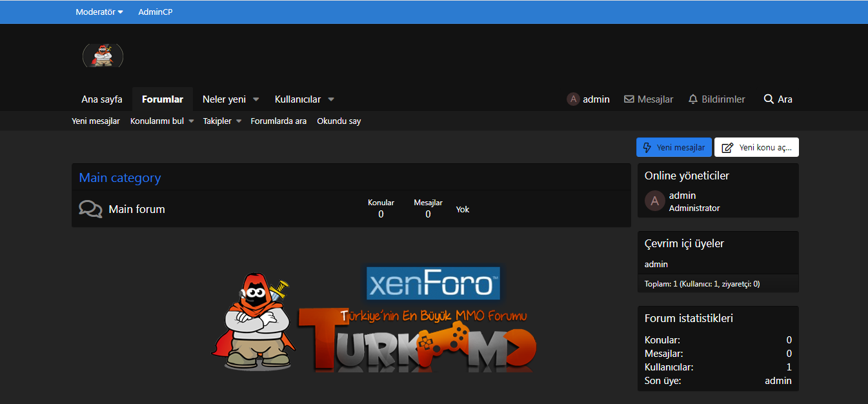Open the Çevrim içi üyeler heading link

click(x=684, y=243)
